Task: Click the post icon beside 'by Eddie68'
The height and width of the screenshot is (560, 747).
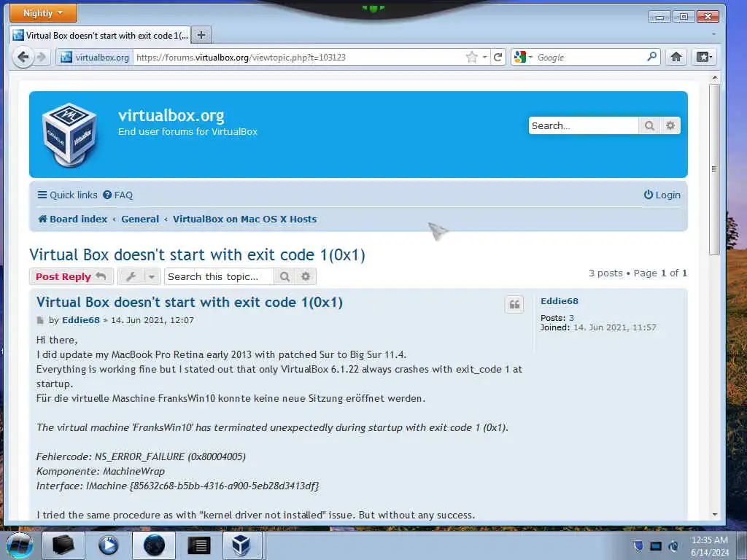Action: pos(40,321)
